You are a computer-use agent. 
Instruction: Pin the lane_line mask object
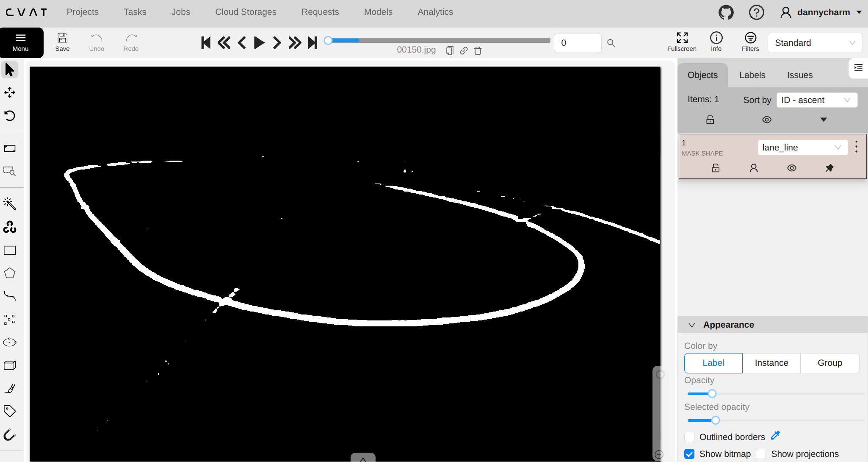829,168
